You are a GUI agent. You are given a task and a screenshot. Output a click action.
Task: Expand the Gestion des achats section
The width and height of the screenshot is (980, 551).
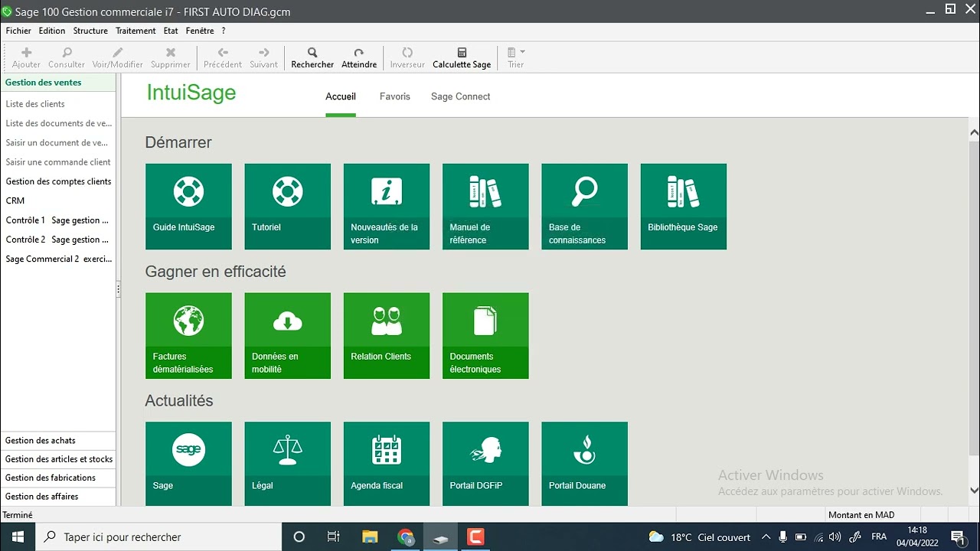58,440
